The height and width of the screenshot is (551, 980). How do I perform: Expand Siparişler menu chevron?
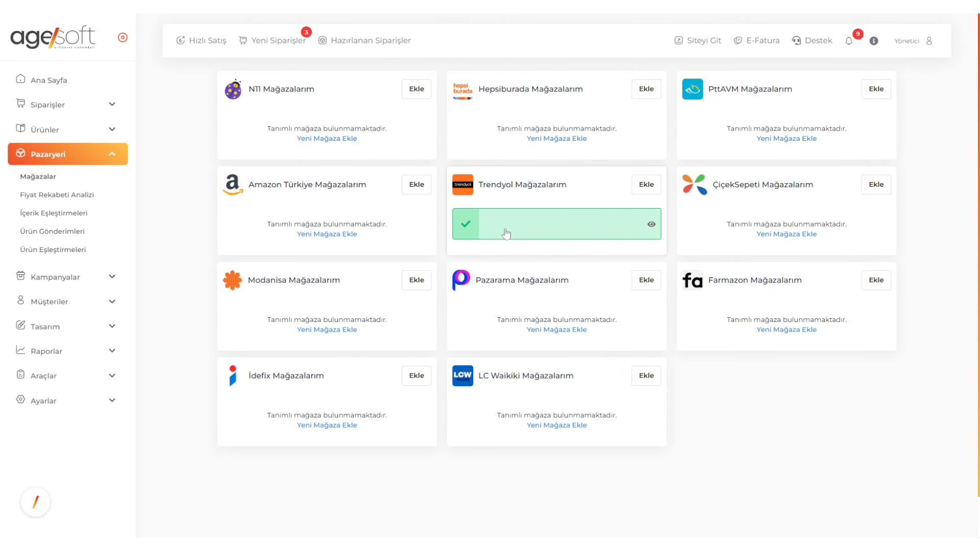click(112, 105)
